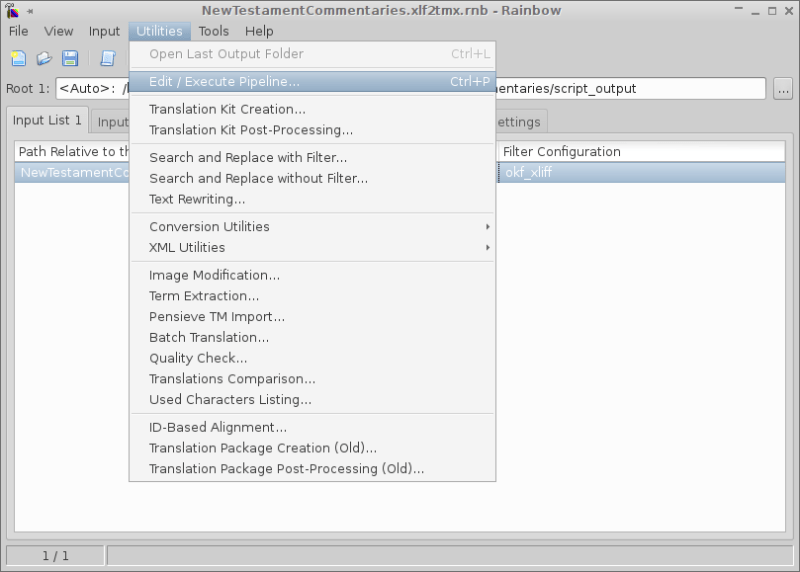Image resolution: width=800 pixels, height=572 pixels.
Task: Click the Rainbow app icon in title bar
Action: click(x=11, y=10)
